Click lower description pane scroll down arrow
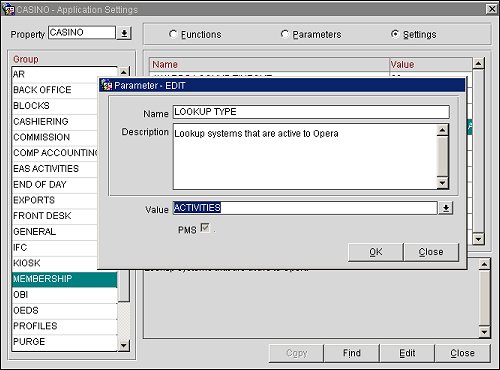This screenshot has width=500, height=370. [484, 332]
